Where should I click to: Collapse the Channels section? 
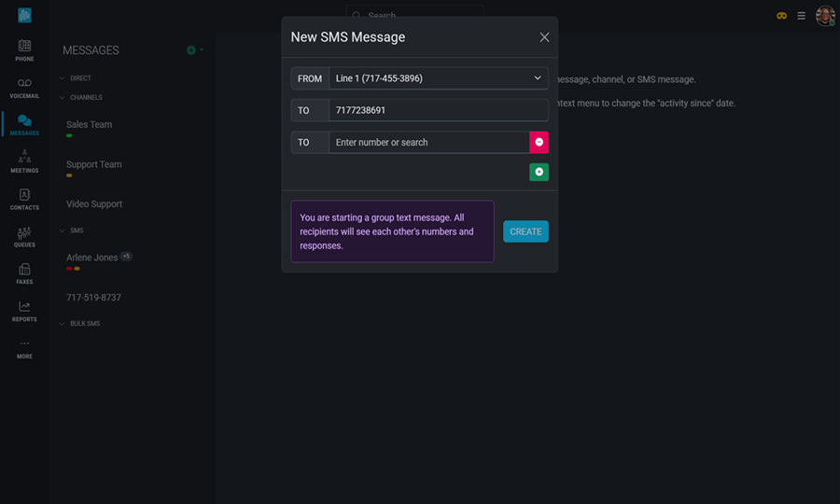click(63, 97)
